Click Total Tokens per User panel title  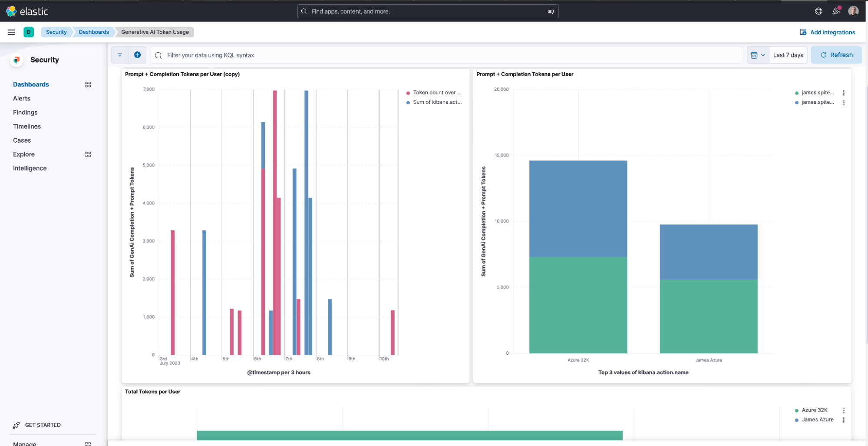tap(152, 392)
